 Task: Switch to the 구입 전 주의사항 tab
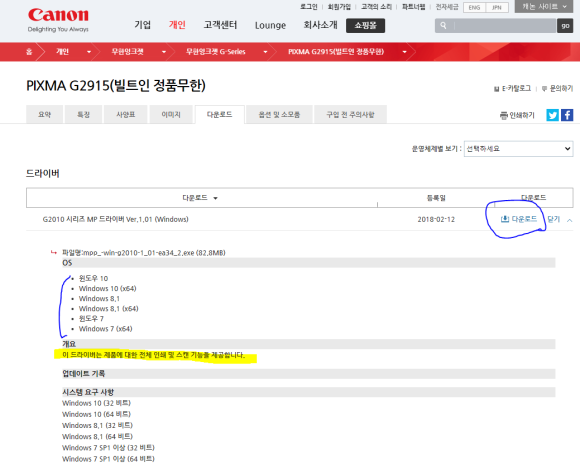(x=350, y=115)
